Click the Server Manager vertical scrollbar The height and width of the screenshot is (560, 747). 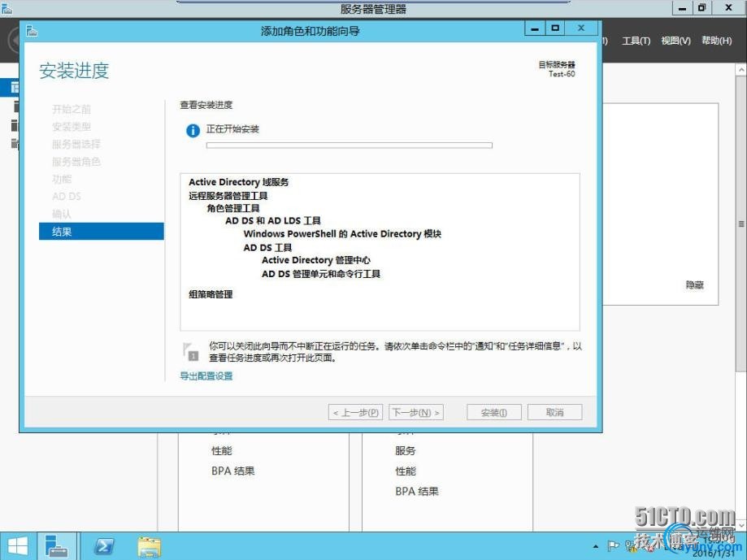[x=741, y=224]
